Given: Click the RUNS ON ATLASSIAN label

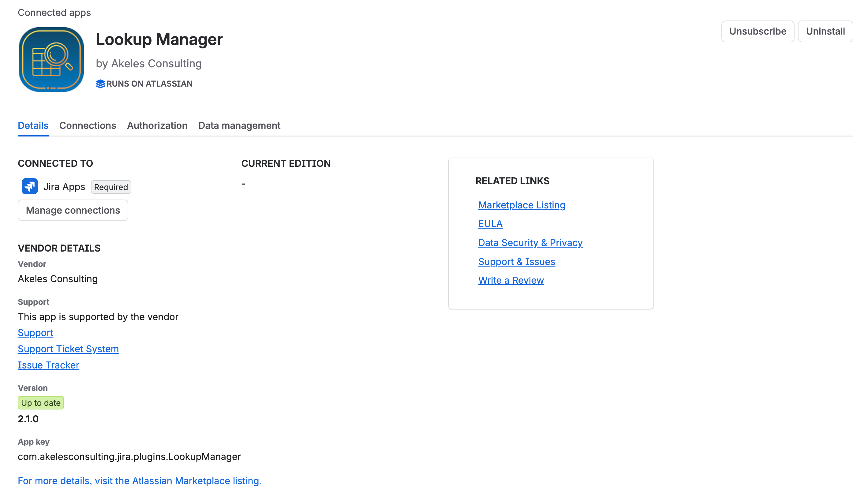Looking at the screenshot, I should [x=149, y=84].
